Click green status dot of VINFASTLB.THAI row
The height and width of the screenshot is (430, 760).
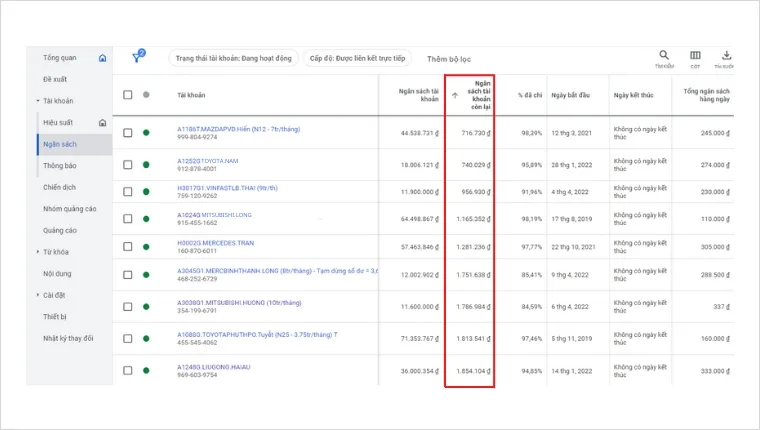coord(146,191)
